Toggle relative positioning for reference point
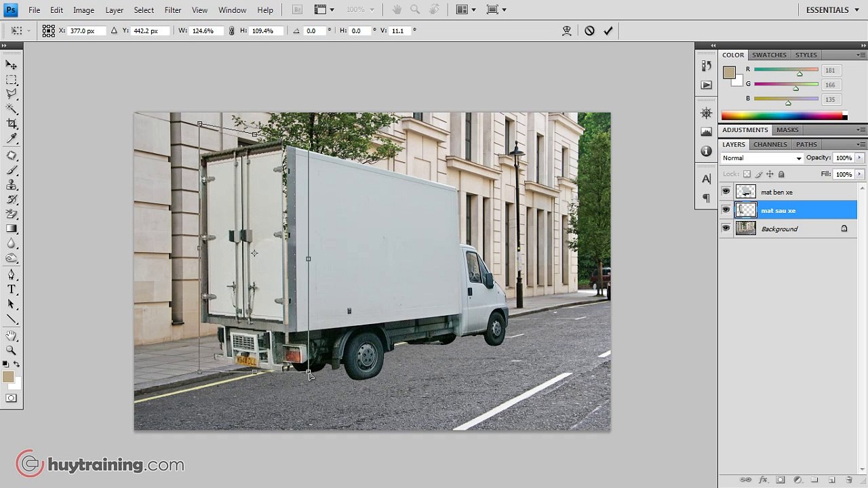868x488 pixels. tap(114, 30)
